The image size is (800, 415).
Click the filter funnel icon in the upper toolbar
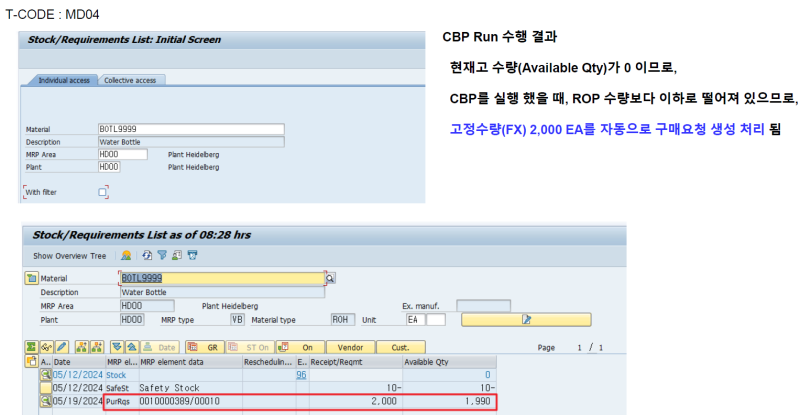[162, 255]
